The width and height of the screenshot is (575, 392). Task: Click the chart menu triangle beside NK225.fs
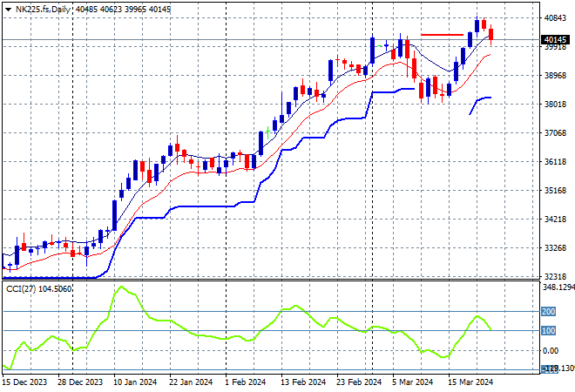point(8,10)
